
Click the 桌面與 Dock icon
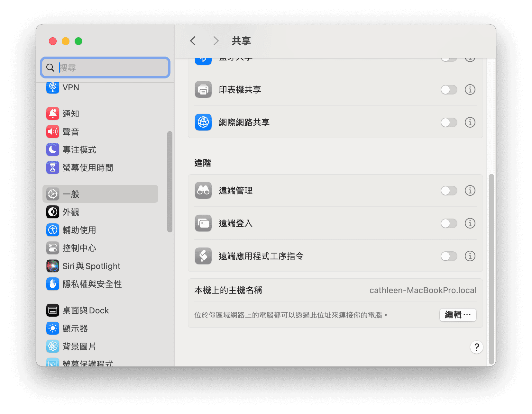tap(53, 310)
